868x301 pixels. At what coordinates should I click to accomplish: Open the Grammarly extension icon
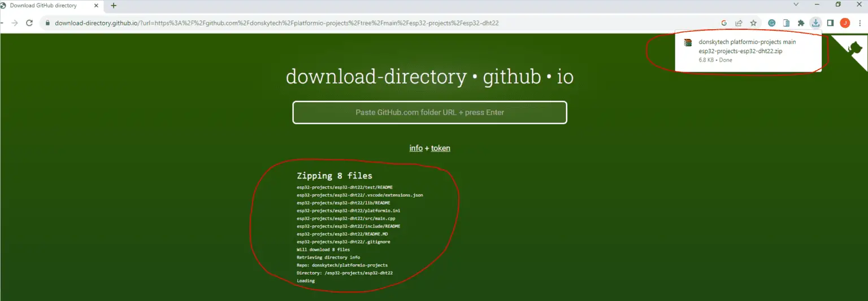pyautogui.click(x=771, y=23)
